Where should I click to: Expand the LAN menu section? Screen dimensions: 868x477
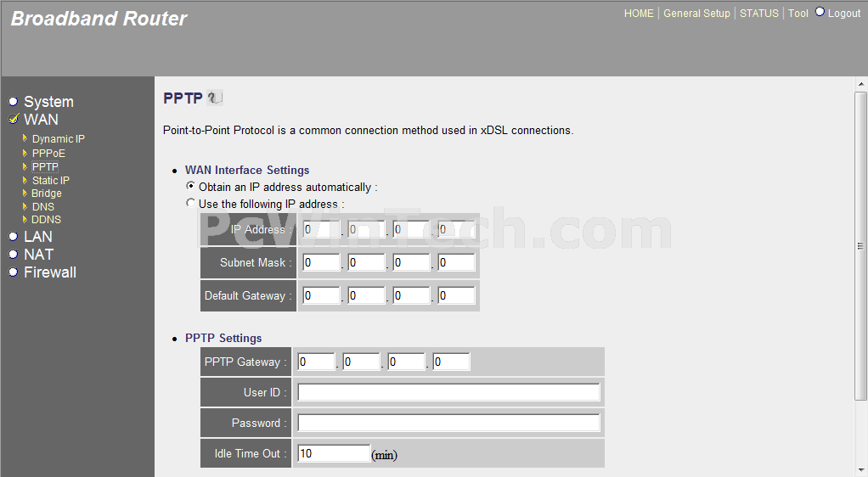click(37, 237)
